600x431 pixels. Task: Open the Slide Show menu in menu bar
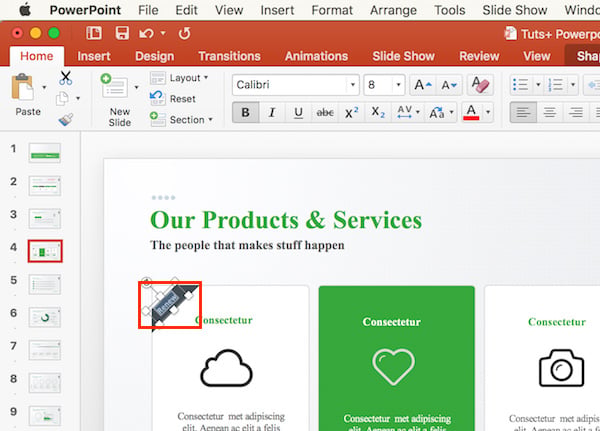(x=514, y=10)
